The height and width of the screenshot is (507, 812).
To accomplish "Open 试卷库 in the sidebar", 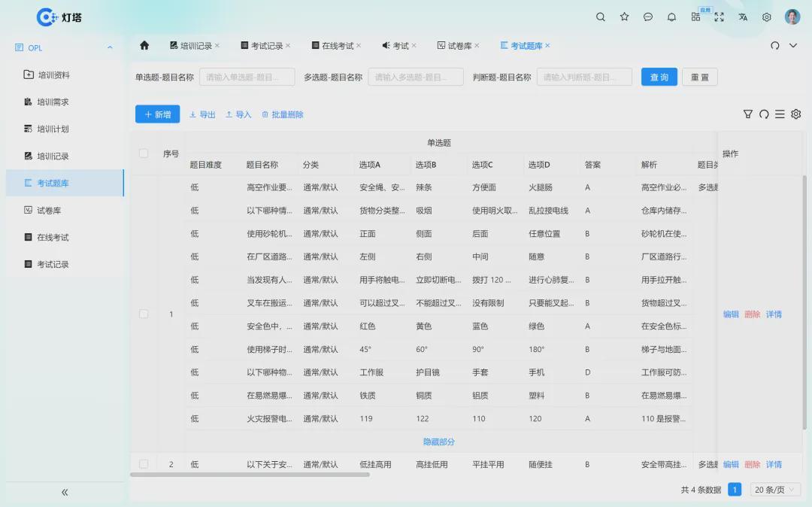I will [65, 211].
